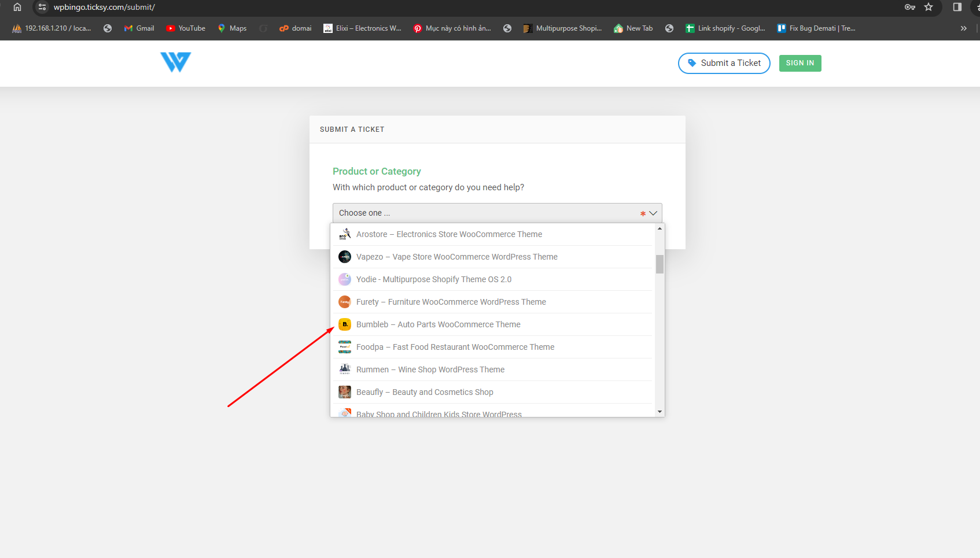This screenshot has width=980, height=558.
Task: Select Vapezo – Vape Store WooCommerce option
Action: pyautogui.click(x=492, y=257)
